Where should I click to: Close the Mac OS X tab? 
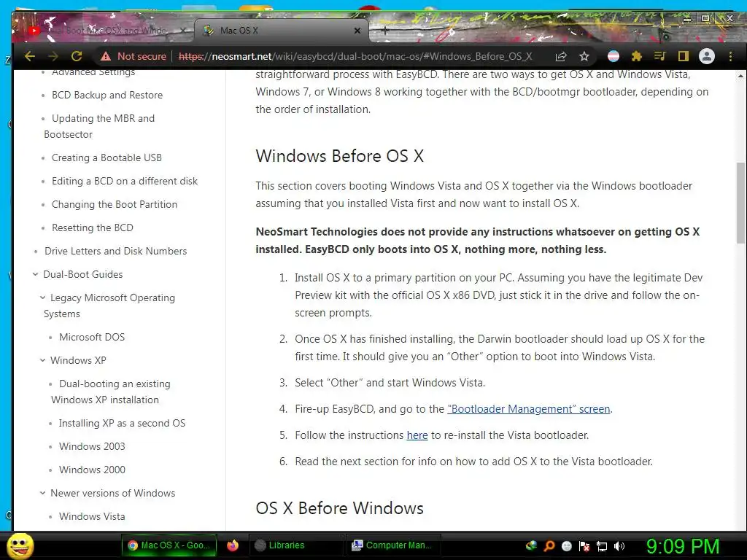click(357, 31)
